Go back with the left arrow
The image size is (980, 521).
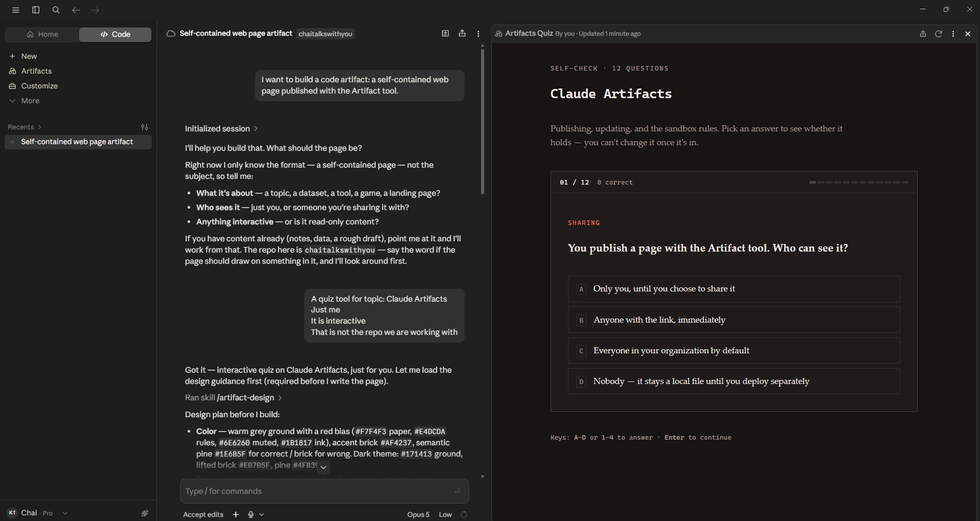click(x=76, y=10)
